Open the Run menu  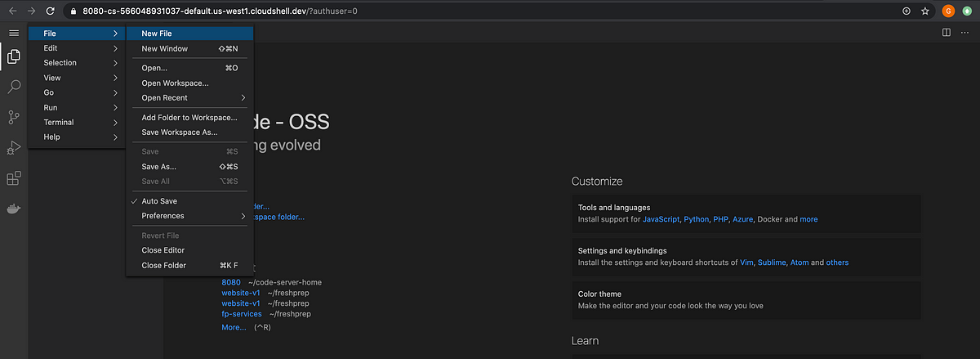tap(78, 107)
